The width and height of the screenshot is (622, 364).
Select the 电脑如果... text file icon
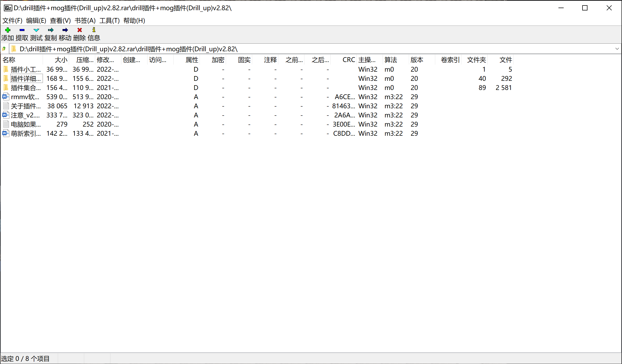(x=6, y=124)
